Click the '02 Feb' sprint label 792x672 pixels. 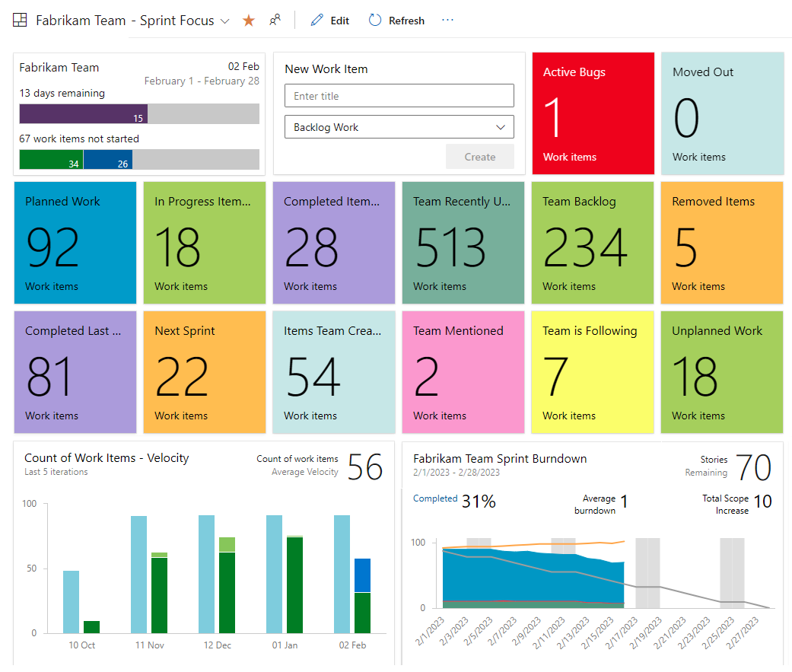click(x=243, y=67)
